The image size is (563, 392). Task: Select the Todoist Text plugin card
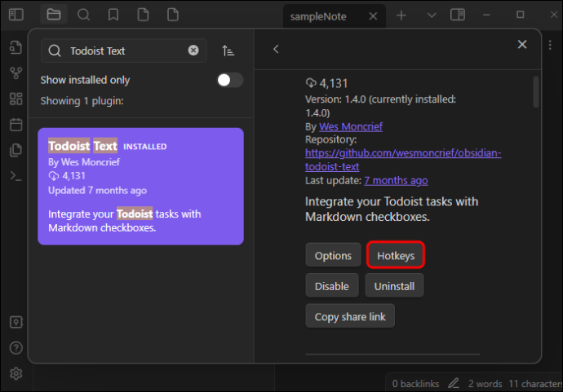click(x=140, y=186)
